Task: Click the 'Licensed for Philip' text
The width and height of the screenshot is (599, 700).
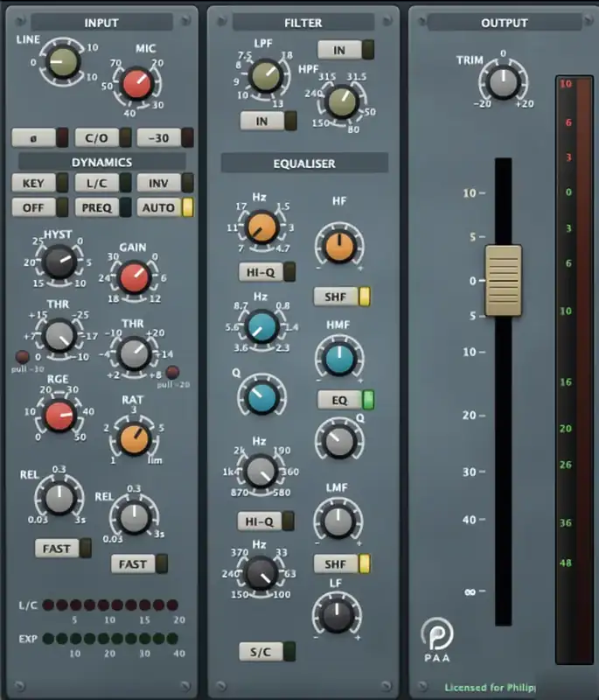Action: [491, 687]
